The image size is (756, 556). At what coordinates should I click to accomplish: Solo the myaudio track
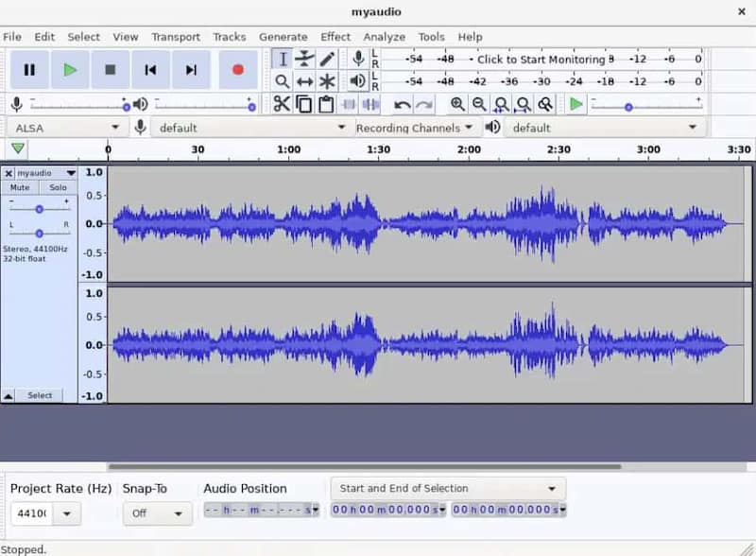[59, 187]
